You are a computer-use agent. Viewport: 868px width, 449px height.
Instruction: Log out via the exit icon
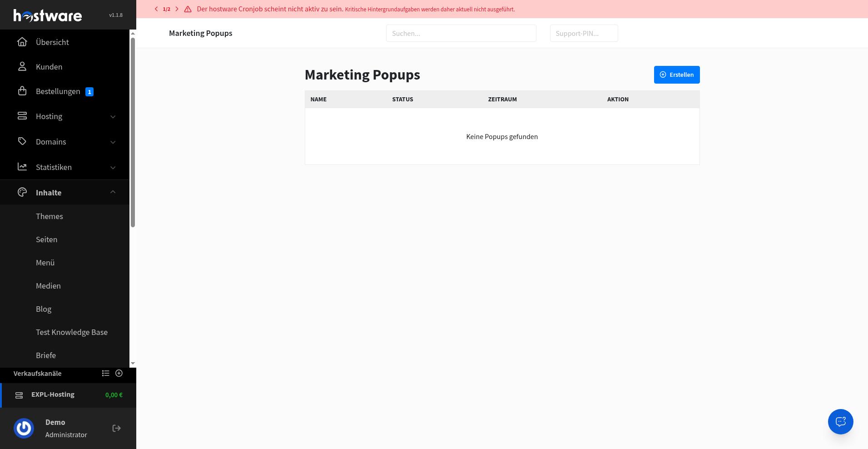coord(116,428)
